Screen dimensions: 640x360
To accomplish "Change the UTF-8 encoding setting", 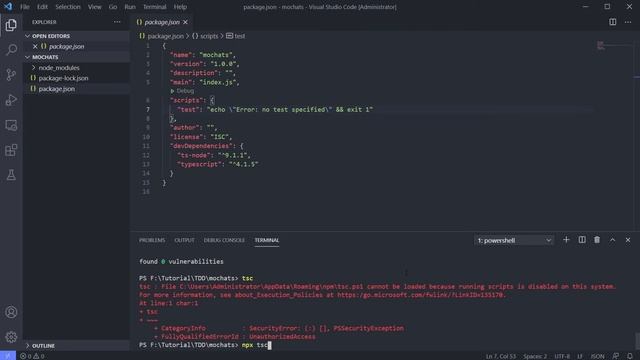I will [562, 356].
